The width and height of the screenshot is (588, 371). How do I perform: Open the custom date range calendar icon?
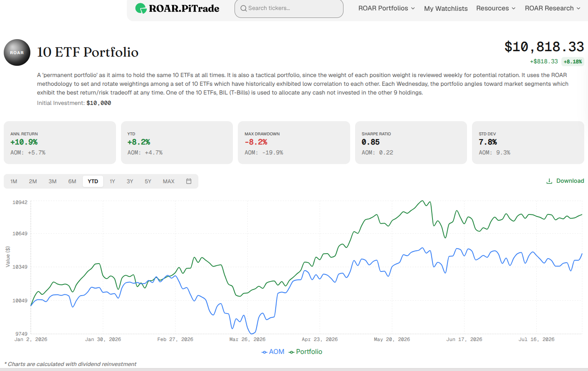[x=189, y=181]
